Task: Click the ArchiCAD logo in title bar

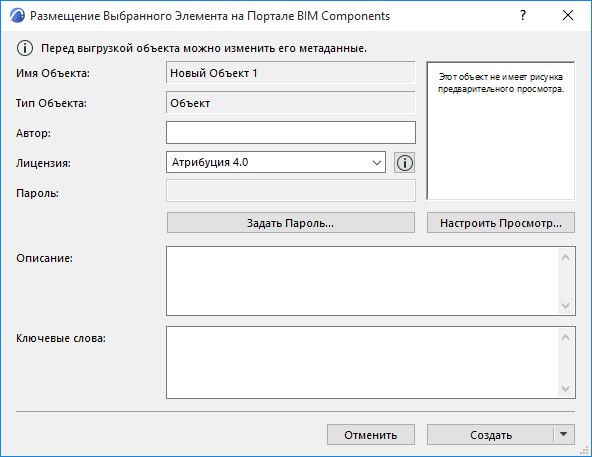Action: pos(17,16)
